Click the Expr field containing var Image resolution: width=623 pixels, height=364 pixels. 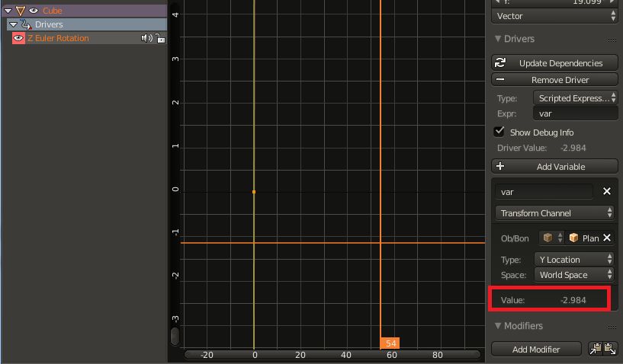(575, 113)
